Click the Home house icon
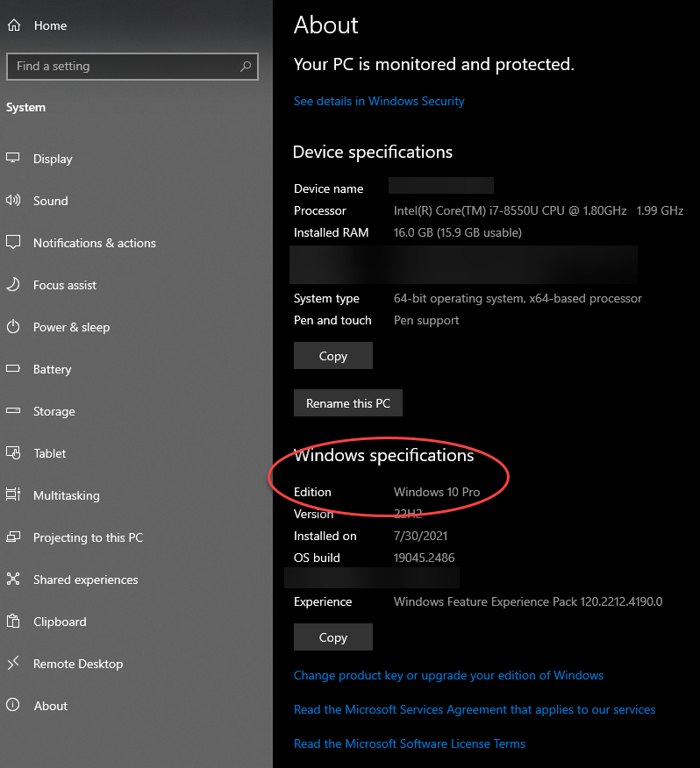Image resolution: width=700 pixels, height=768 pixels. coord(14,25)
